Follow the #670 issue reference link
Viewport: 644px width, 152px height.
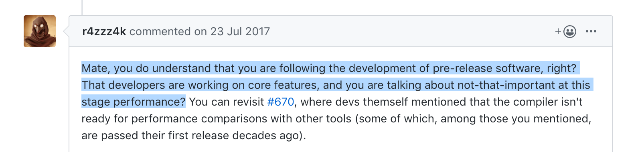[281, 102]
